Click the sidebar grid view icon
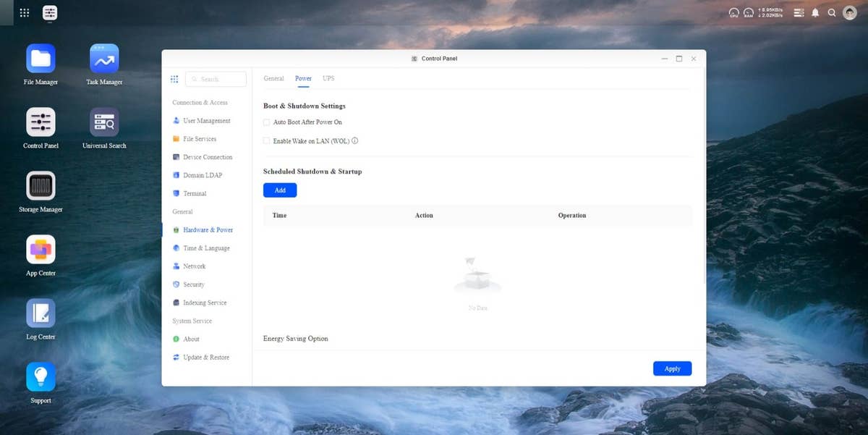This screenshot has height=435, width=868. click(x=174, y=79)
